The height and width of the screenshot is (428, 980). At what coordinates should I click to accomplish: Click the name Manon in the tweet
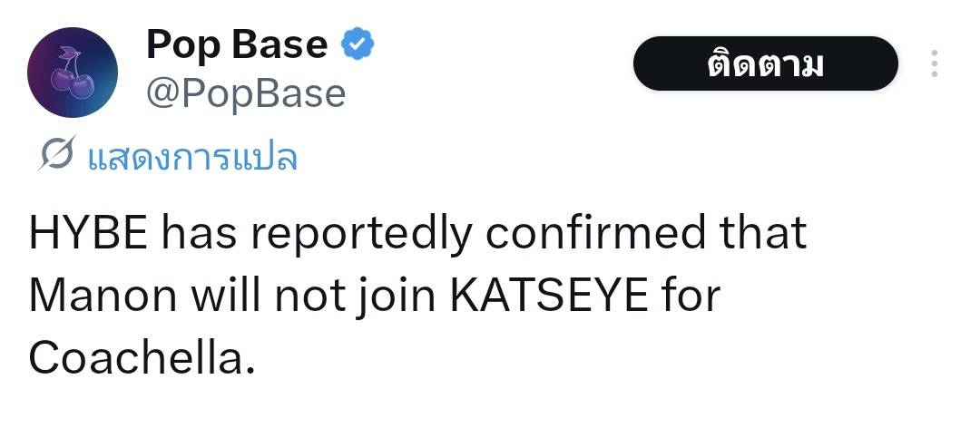tap(98, 296)
